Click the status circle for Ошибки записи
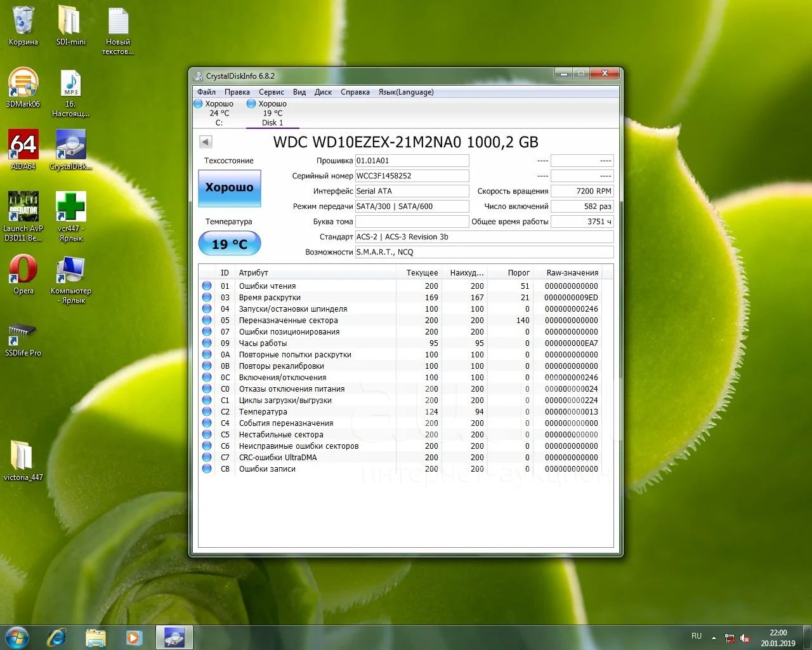 207,469
